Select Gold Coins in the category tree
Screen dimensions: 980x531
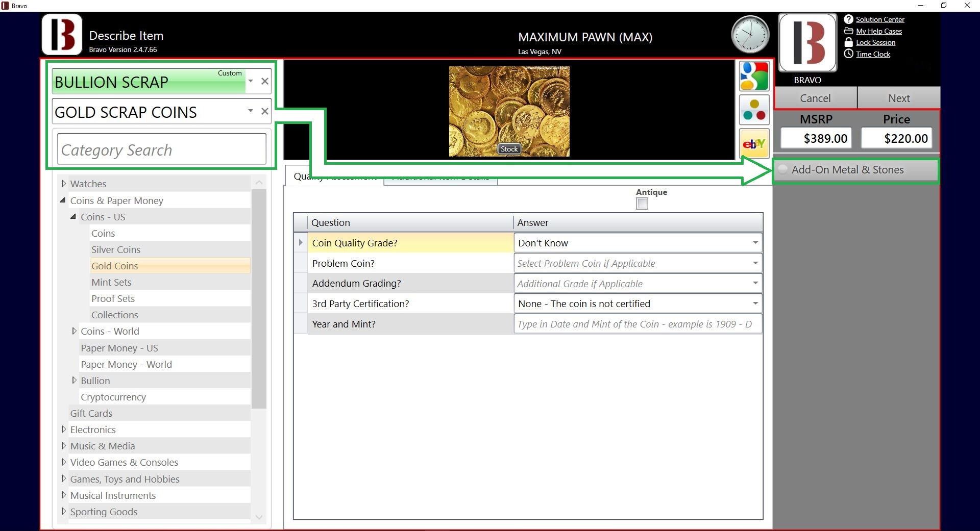coord(115,266)
